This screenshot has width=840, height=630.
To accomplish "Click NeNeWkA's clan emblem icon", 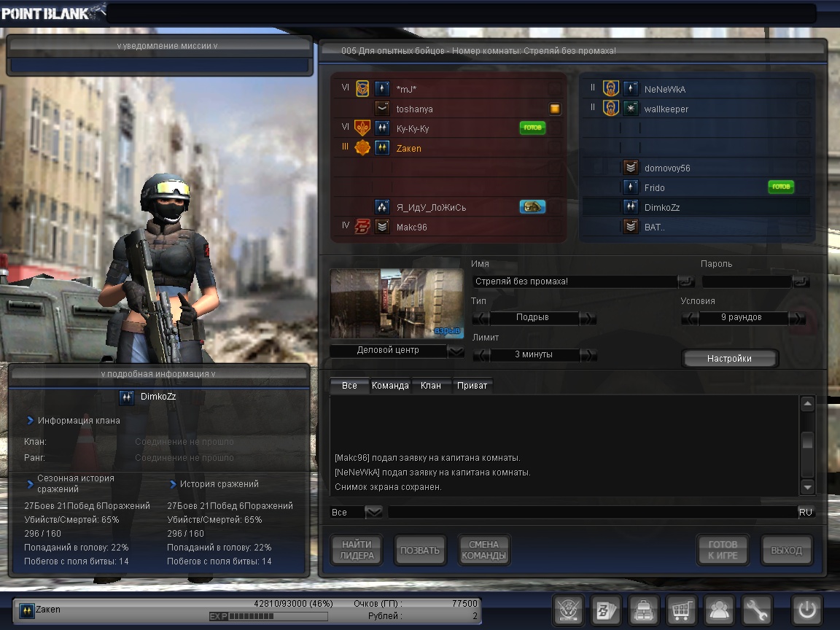I will 611,88.
